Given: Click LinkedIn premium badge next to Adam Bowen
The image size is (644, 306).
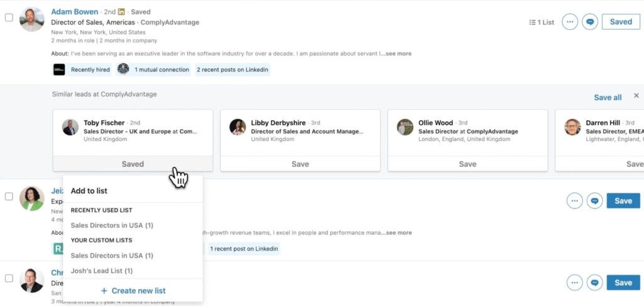Looking at the screenshot, I should pyautogui.click(x=121, y=12).
